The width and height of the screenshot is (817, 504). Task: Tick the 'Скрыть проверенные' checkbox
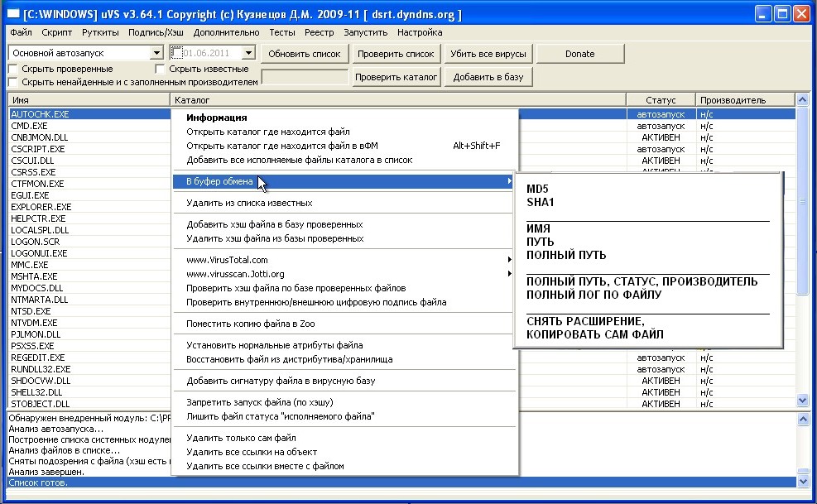[x=13, y=69]
